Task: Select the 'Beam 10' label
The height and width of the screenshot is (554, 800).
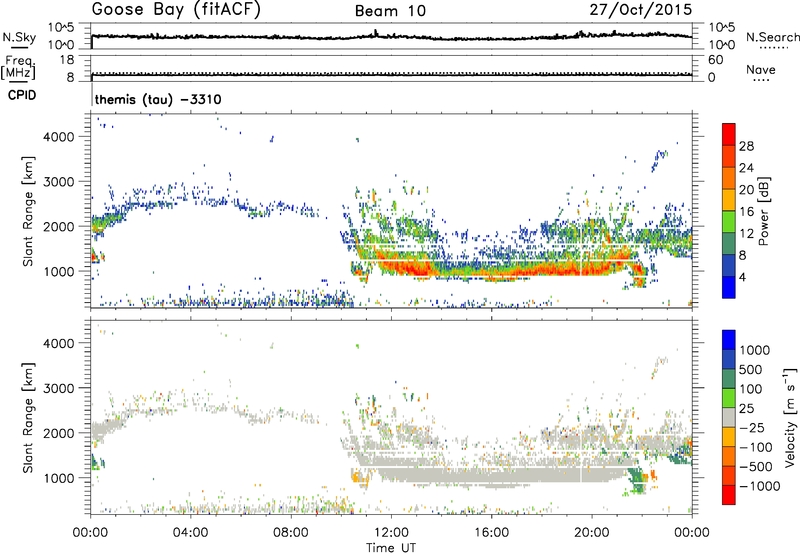Action: (x=390, y=11)
